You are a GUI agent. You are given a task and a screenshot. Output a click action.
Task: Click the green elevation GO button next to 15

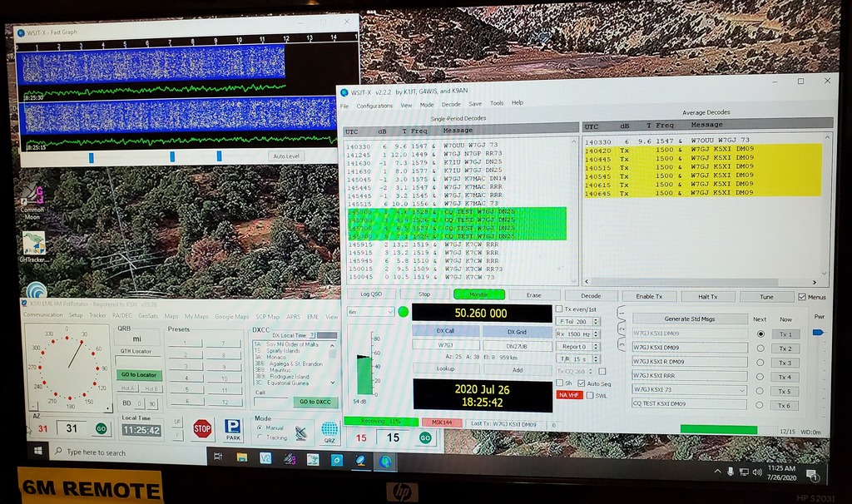425,437
